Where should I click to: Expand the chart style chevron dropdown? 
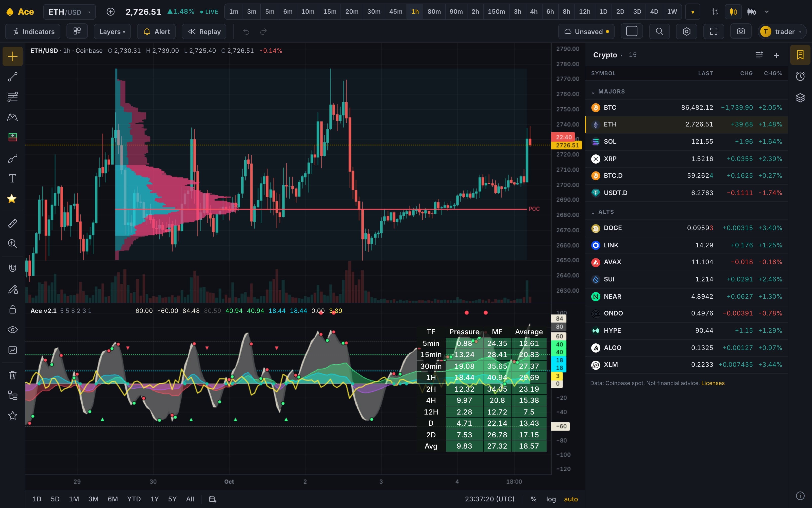766,12
